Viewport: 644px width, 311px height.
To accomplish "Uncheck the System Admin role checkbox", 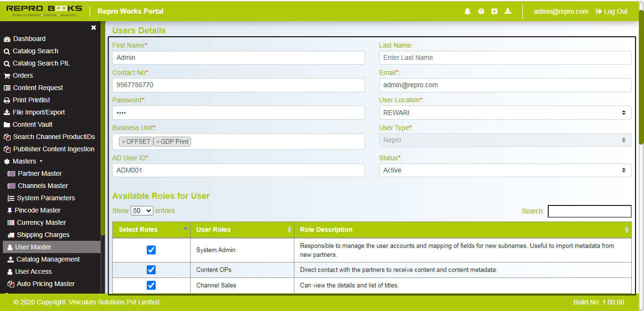I will [x=151, y=250].
